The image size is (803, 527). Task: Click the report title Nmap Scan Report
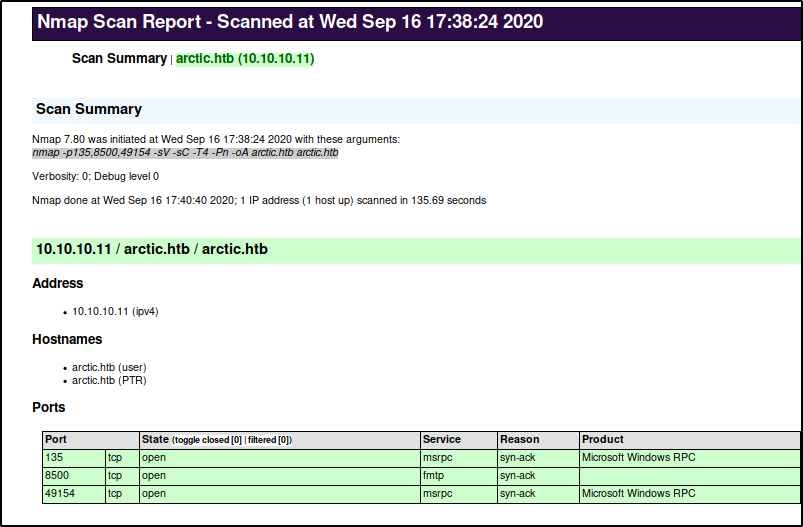[x=290, y=22]
